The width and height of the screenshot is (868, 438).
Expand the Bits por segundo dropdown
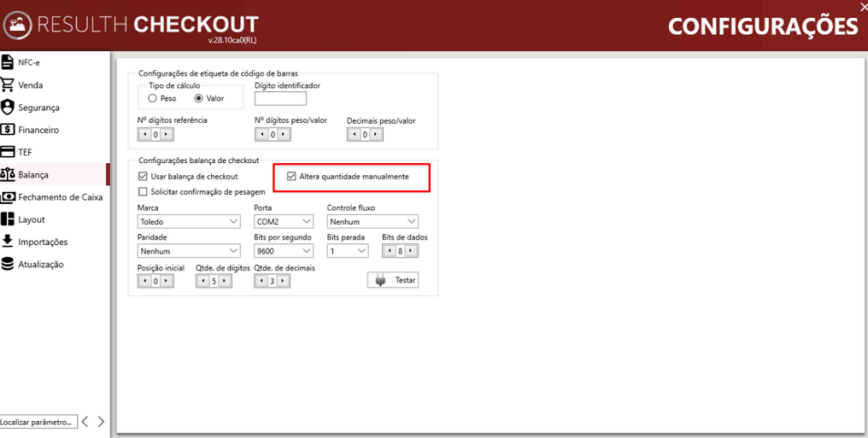(284, 251)
